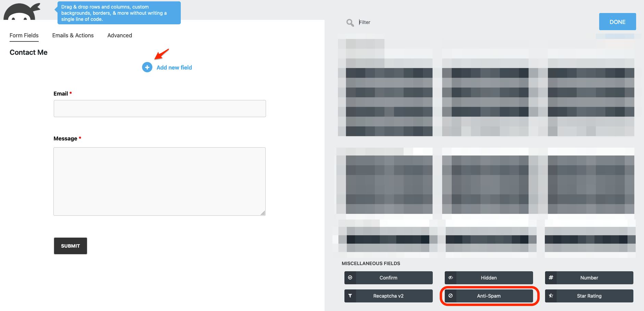Click the Confirm field check icon
644x311 pixels.
(350, 278)
